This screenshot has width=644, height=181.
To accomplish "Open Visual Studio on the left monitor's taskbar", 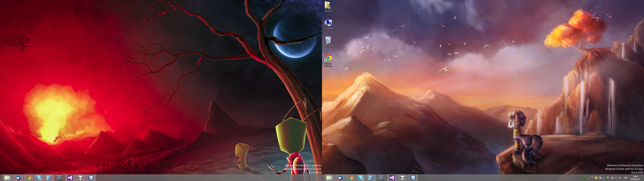I will tap(70, 178).
